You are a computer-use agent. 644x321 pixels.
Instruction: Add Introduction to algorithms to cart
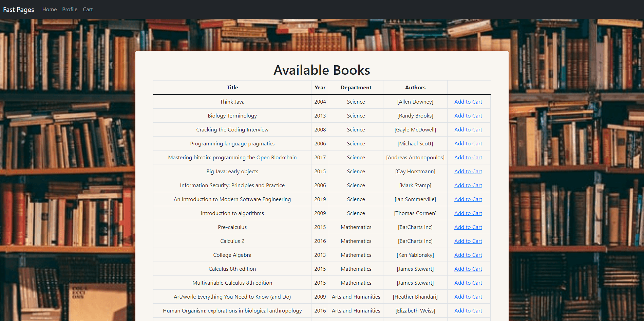468,213
